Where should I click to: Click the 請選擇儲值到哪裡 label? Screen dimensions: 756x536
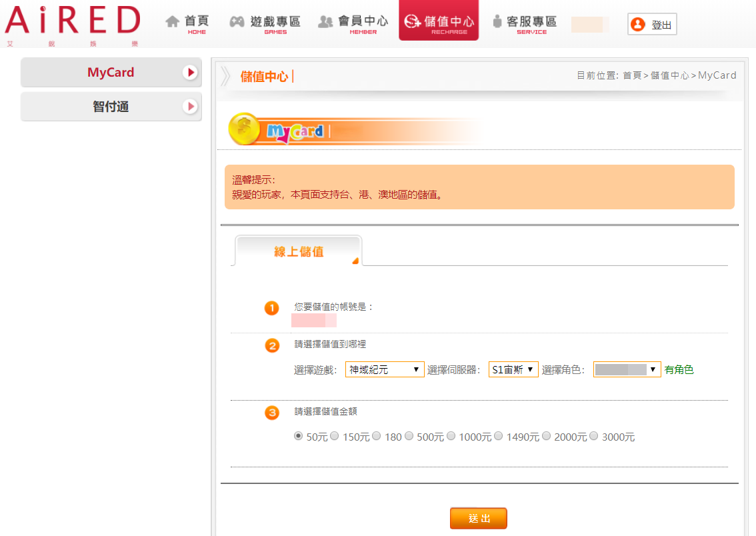pyautogui.click(x=330, y=344)
